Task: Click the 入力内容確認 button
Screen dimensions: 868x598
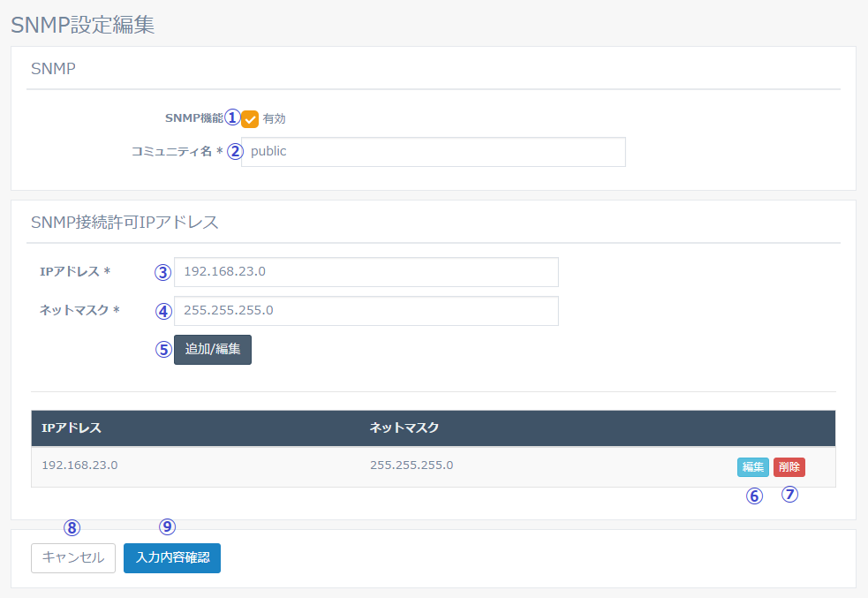Action: pos(171,557)
